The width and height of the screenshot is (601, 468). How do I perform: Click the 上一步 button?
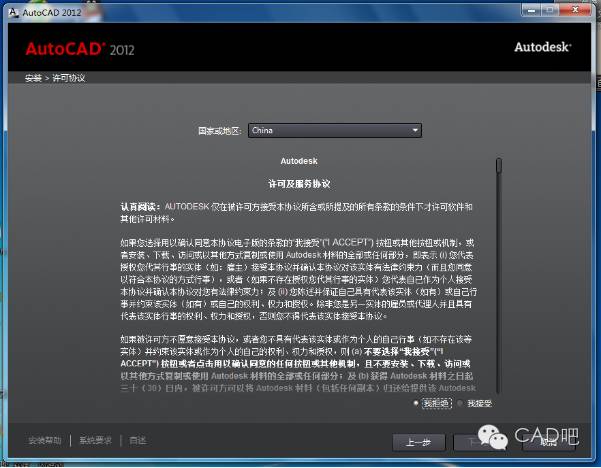419,443
